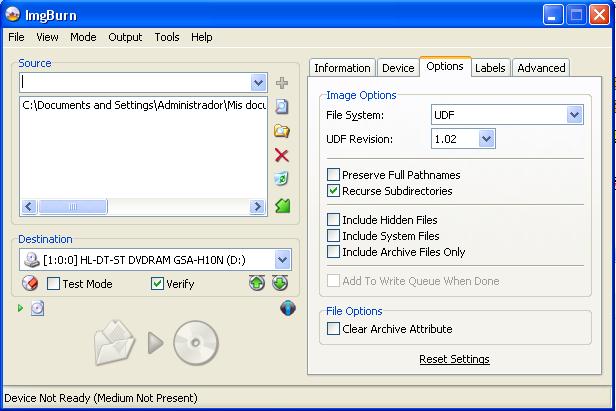This screenshot has height=411, width=616.
Task: Click the source list left scroll arrow
Action: [x=29, y=207]
